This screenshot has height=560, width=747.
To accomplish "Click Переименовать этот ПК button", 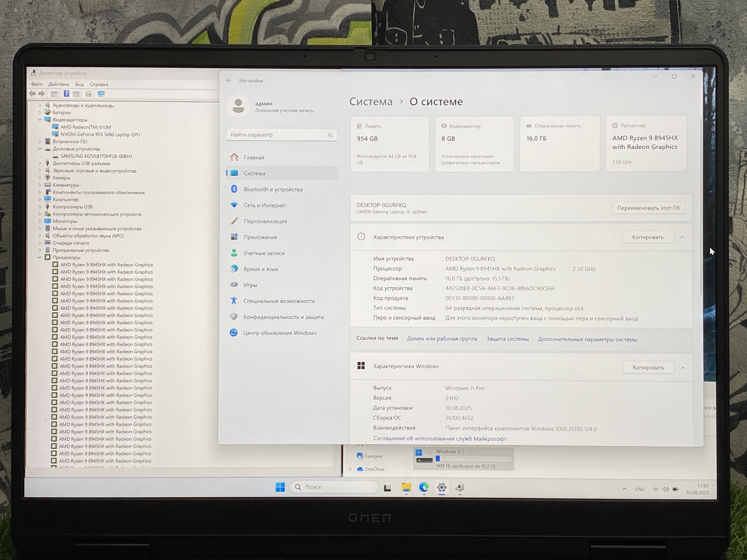I will tap(649, 208).
